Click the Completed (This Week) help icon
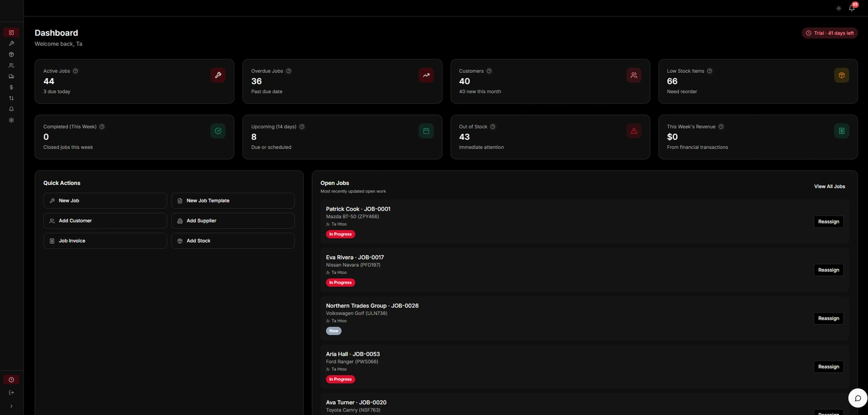Viewport: 868px width, 415px height. [102, 126]
